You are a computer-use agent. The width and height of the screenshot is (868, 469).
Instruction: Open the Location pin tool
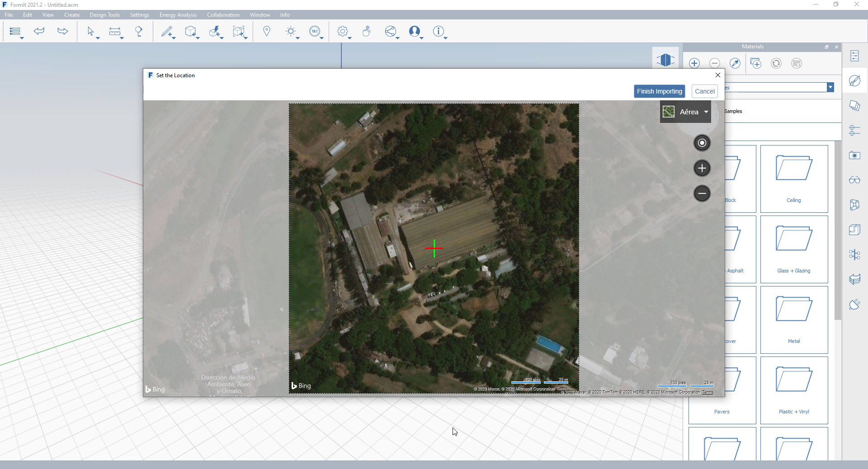pyautogui.click(x=267, y=31)
